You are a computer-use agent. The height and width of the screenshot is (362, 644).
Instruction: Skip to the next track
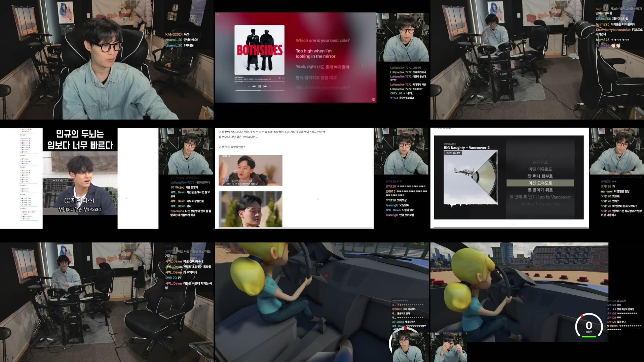265,86
